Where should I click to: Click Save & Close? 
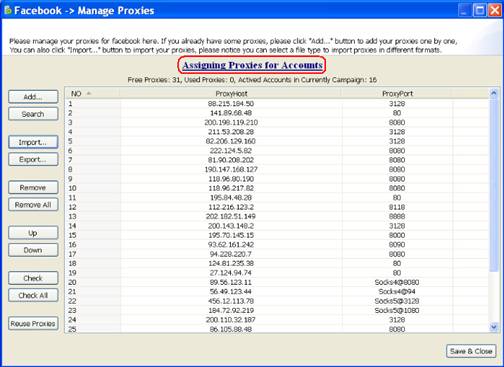[471, 351]
